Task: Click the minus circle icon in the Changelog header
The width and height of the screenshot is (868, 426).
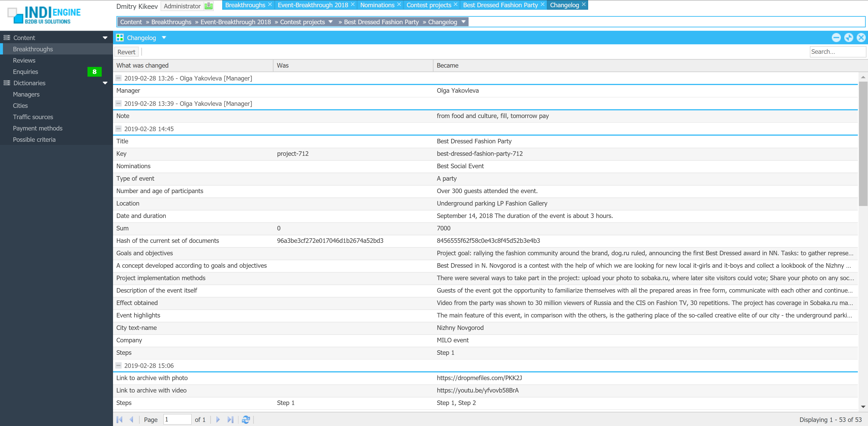Action: tap(836, 37)
